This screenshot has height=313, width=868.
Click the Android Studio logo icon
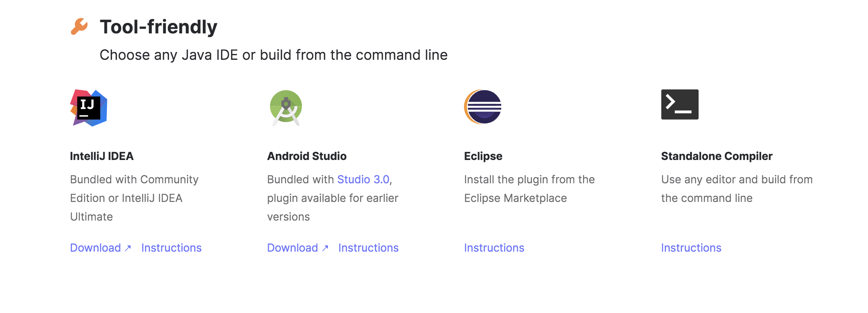pyautogui.click(x=286, y=108)
